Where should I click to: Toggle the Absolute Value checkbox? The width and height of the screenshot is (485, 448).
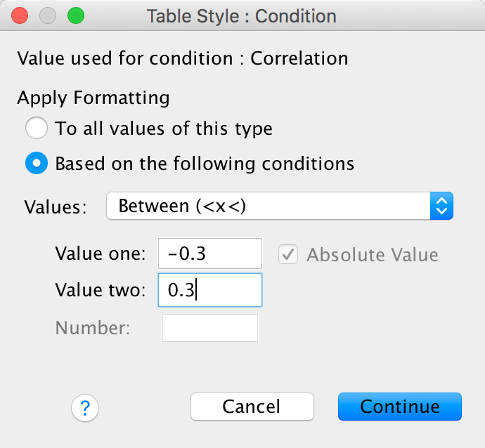288,254
